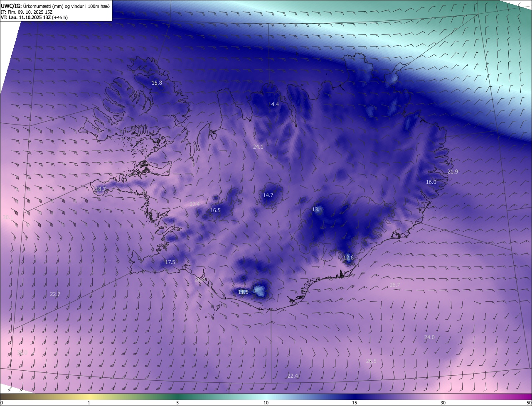Click the valid time "VT: Lau. 11.10.2025 13Z (+46 h)"
This screenshot has height=406, width=532.
[x=34, y=17]
